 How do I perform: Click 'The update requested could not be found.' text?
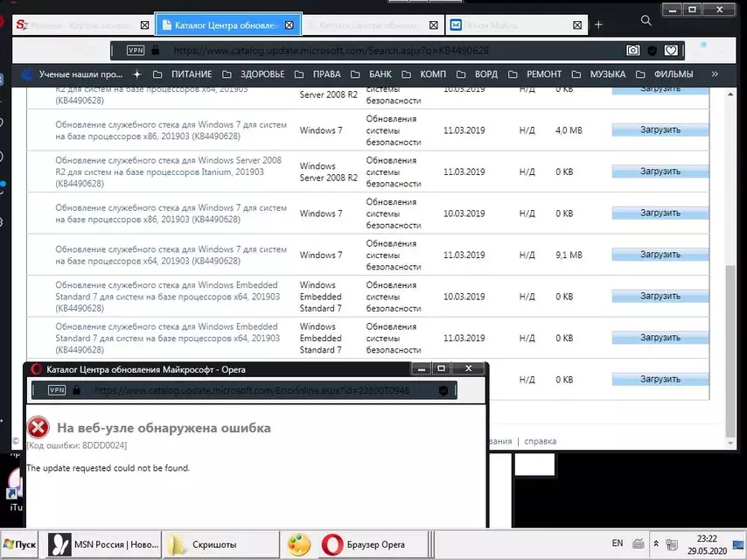108,468
